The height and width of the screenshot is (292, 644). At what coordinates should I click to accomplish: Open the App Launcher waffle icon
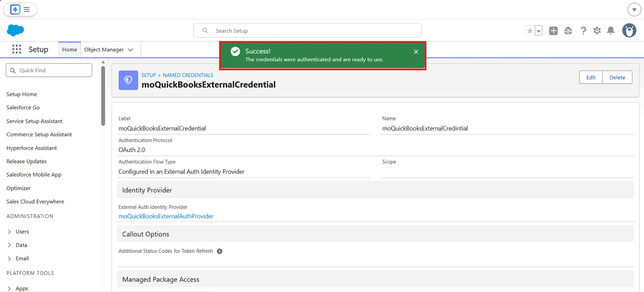(x=16, y=49)
